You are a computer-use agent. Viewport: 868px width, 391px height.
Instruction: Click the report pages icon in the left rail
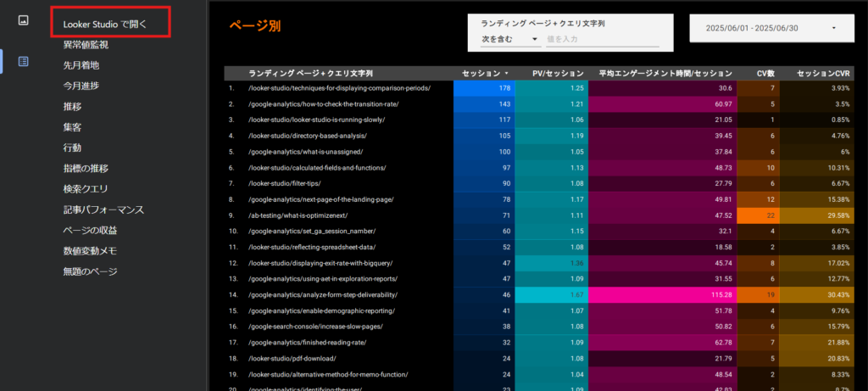tap(23, 61)
